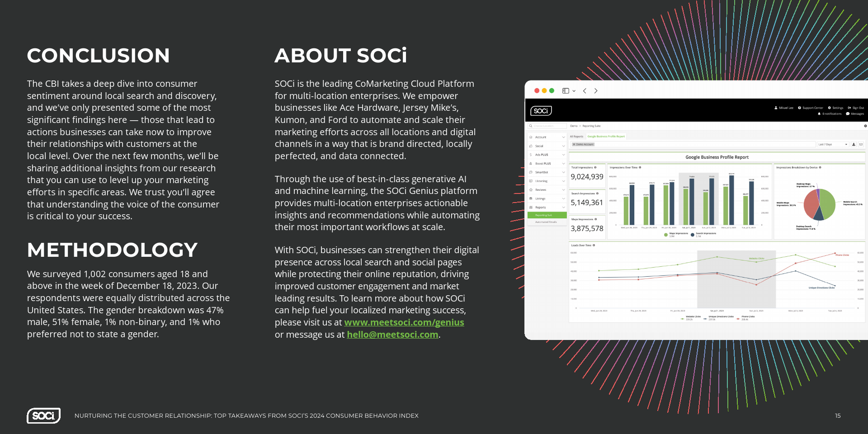The height and width of the screenshot is (434, 868).
Task: Click the Total Impressions info icon
Action: coord(595,168)
